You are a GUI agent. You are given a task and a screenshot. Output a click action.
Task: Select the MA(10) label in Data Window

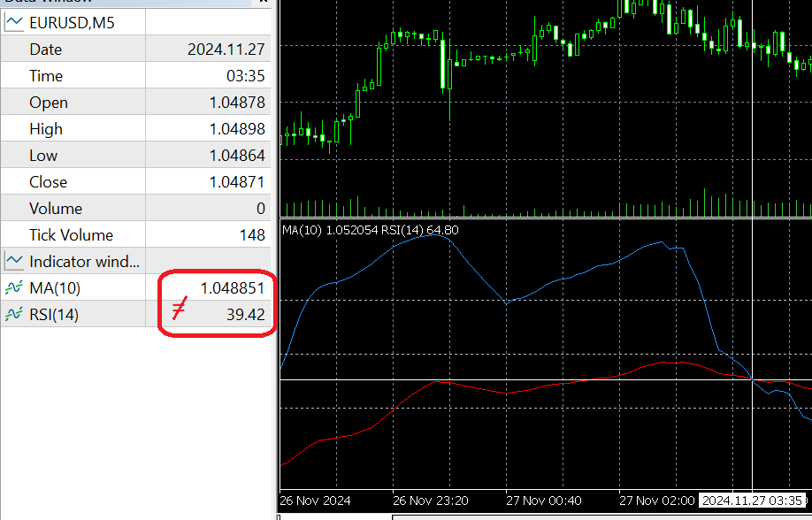tap(55, 288)
